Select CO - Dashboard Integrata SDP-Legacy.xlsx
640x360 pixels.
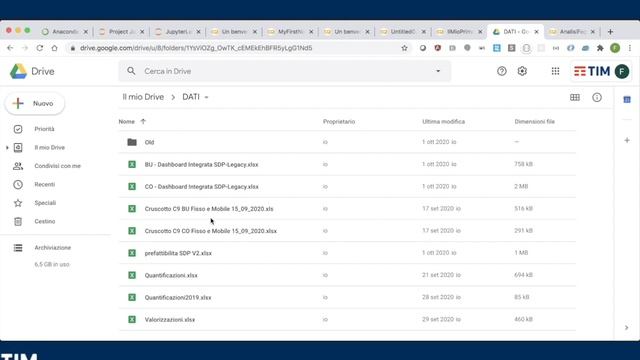(347, 187)
